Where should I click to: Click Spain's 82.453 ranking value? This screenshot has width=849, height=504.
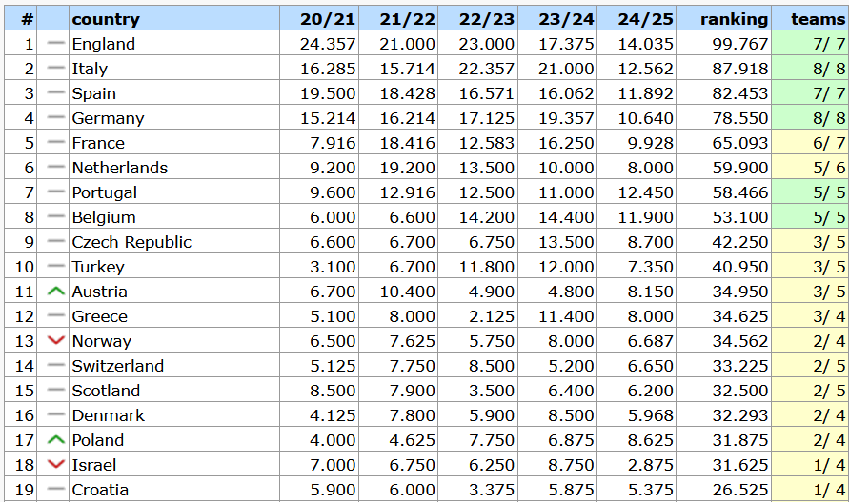tap(740, 93)
